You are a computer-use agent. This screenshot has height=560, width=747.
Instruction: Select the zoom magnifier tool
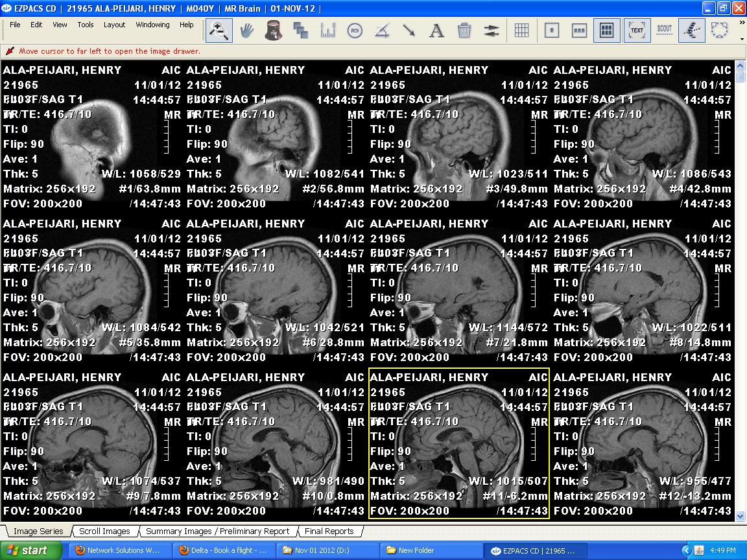tap(219, 30)
